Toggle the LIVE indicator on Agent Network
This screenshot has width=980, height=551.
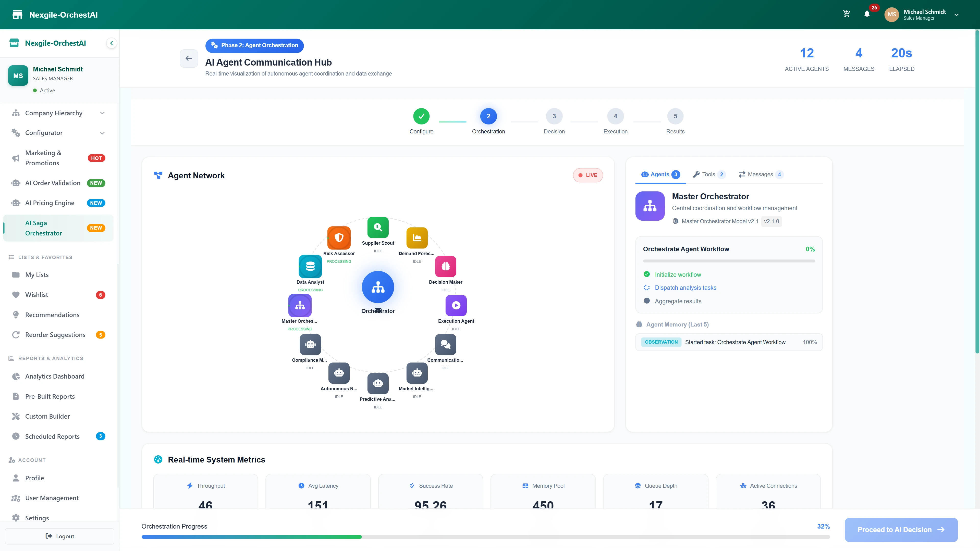(x=588, y=175)
